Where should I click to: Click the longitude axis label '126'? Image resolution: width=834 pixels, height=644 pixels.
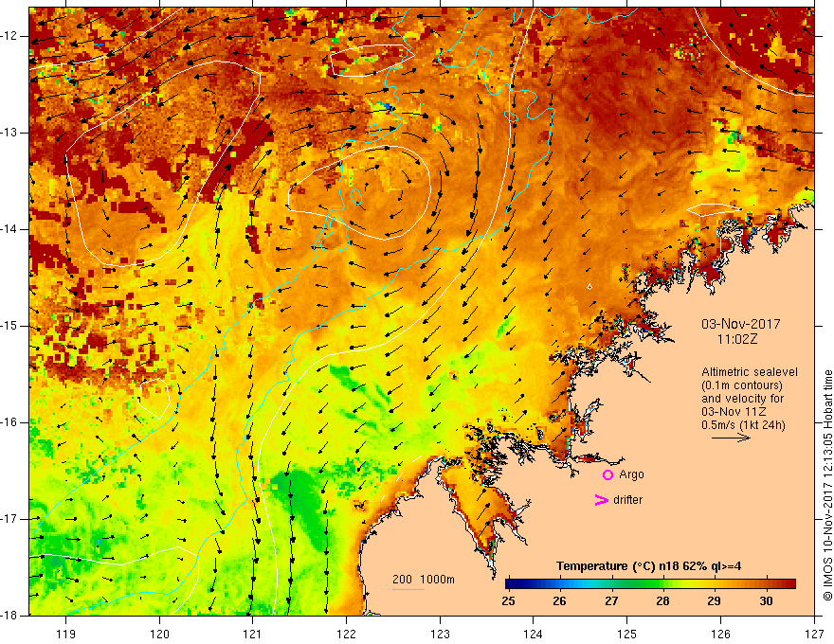coord(720,634)
